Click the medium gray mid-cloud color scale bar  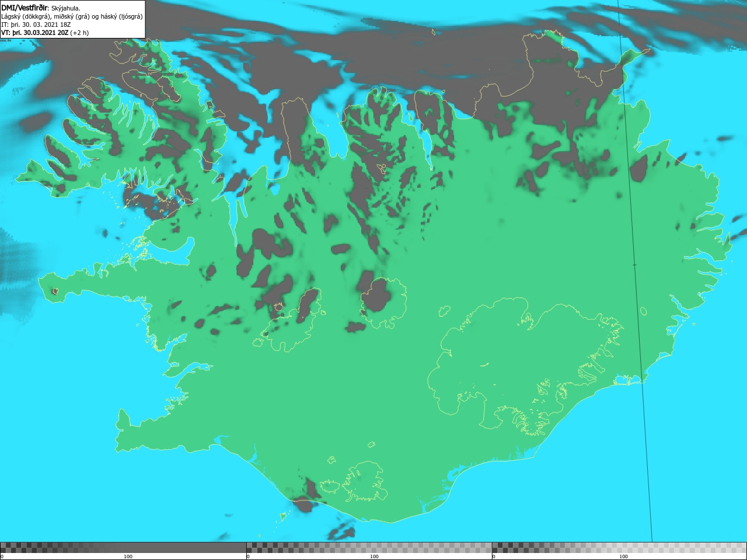(369, 548)
